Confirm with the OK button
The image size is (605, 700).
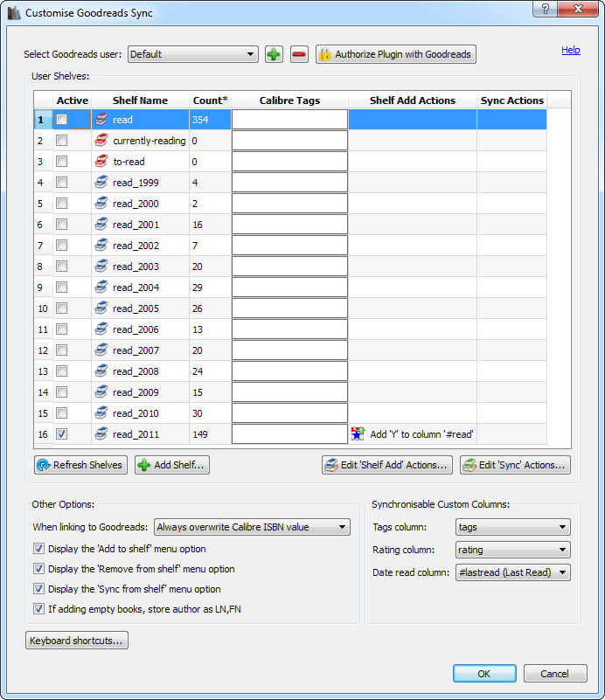tap(484, 673)
